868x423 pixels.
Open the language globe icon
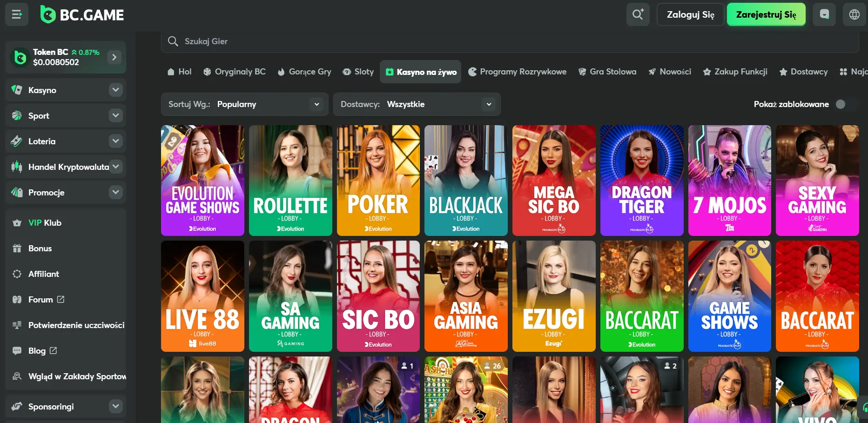[855, 14]
